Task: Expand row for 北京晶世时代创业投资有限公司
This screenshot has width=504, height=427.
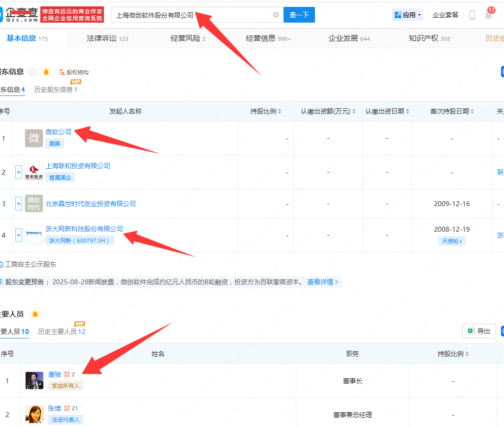Action: [x=19, y=204]
